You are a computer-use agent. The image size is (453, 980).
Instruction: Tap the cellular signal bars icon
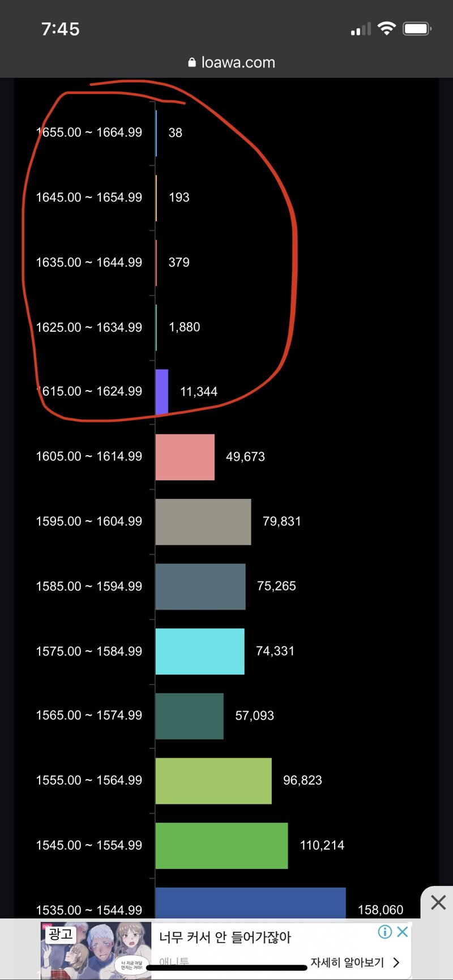[361, 29]
